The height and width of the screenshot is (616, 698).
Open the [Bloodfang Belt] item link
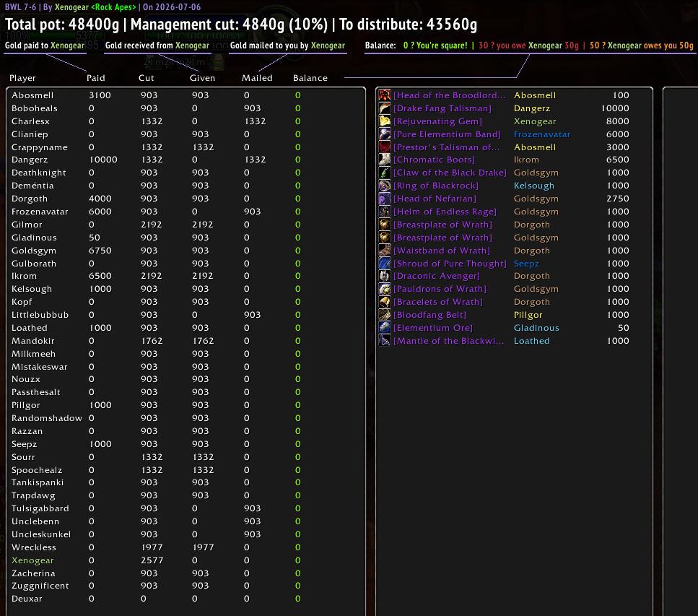coord(429,315)
